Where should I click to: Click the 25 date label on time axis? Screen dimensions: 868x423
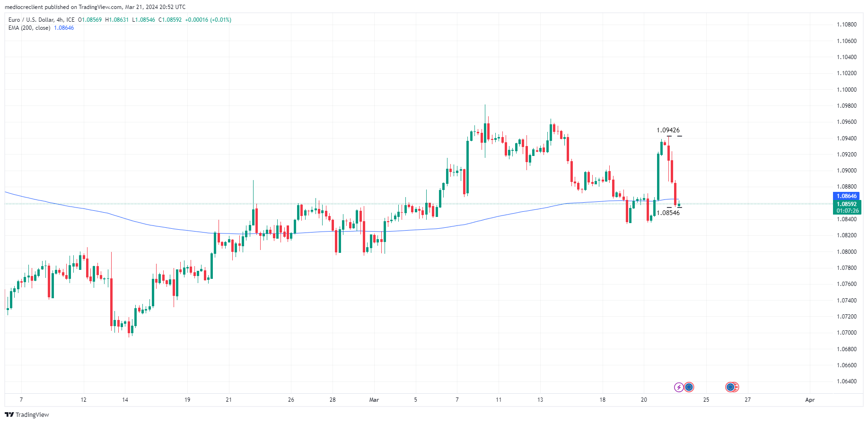[706, 400]
